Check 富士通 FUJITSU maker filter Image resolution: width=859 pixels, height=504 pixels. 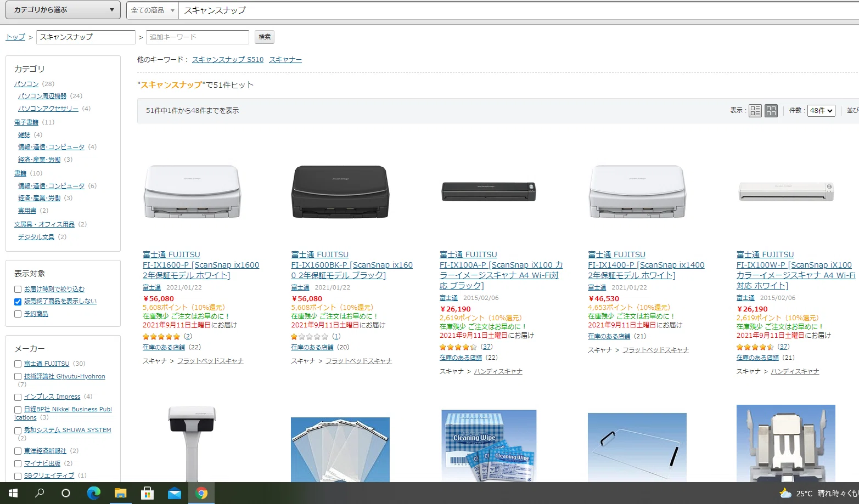pyautogui.click(x=18, y=364)
